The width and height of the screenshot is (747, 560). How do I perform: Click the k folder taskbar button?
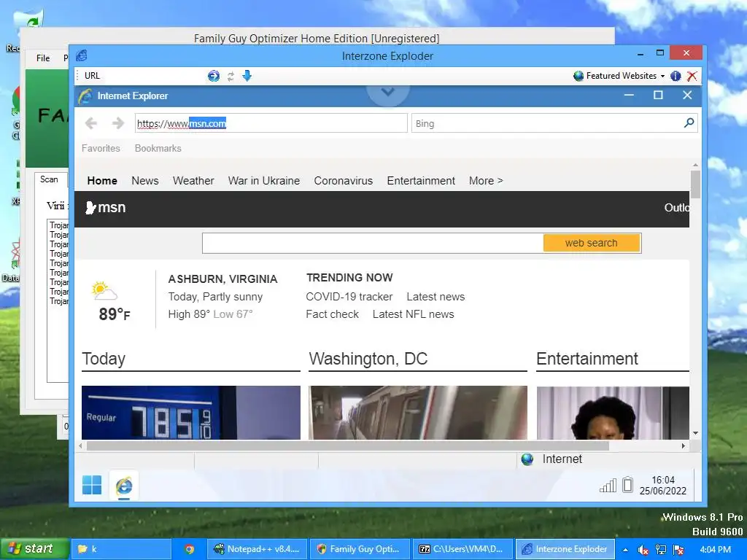(121, 549)
